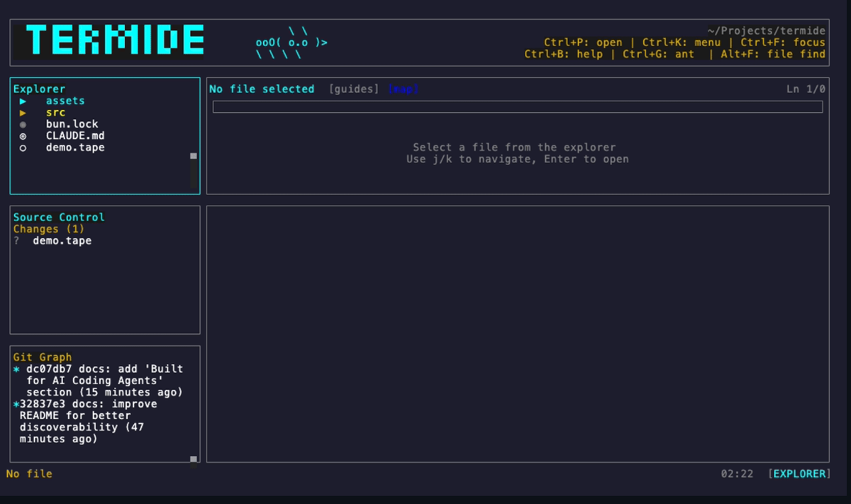Click the 02:22 clock in status bar

click(737, 474)
